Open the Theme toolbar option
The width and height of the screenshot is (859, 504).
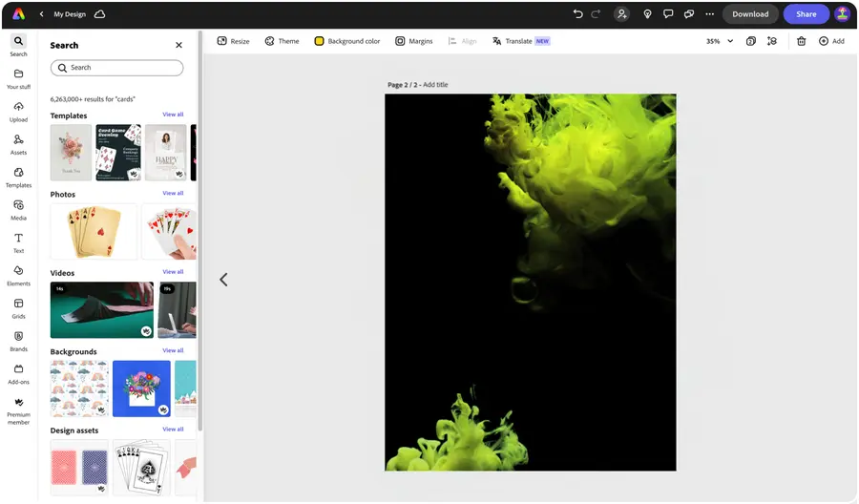[283, 41]
